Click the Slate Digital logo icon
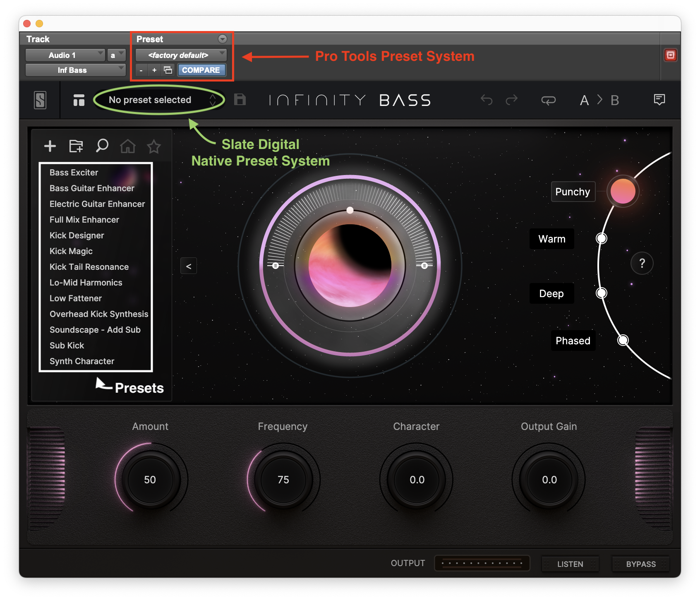The height and width of the screenshot is (600, 700). [40, 100]
